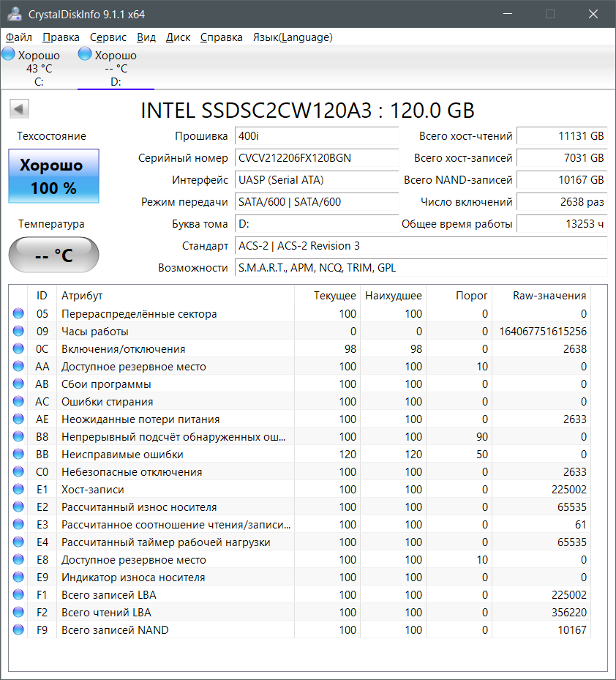Select the Всего записей NAND row
The image size is (616, 680).
[300, 629]
